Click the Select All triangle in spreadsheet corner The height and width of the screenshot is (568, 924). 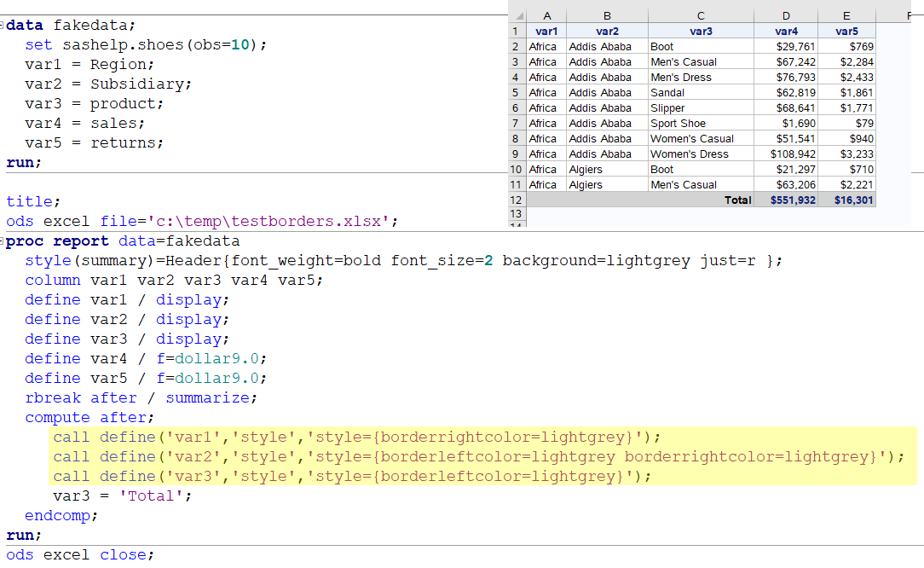pos(518,14)
